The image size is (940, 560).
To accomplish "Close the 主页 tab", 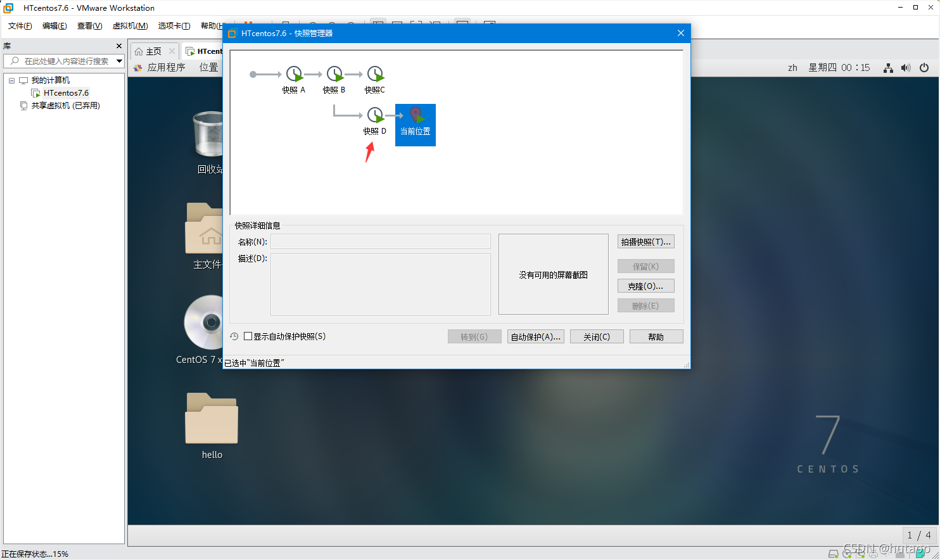I will click(172, 51).
